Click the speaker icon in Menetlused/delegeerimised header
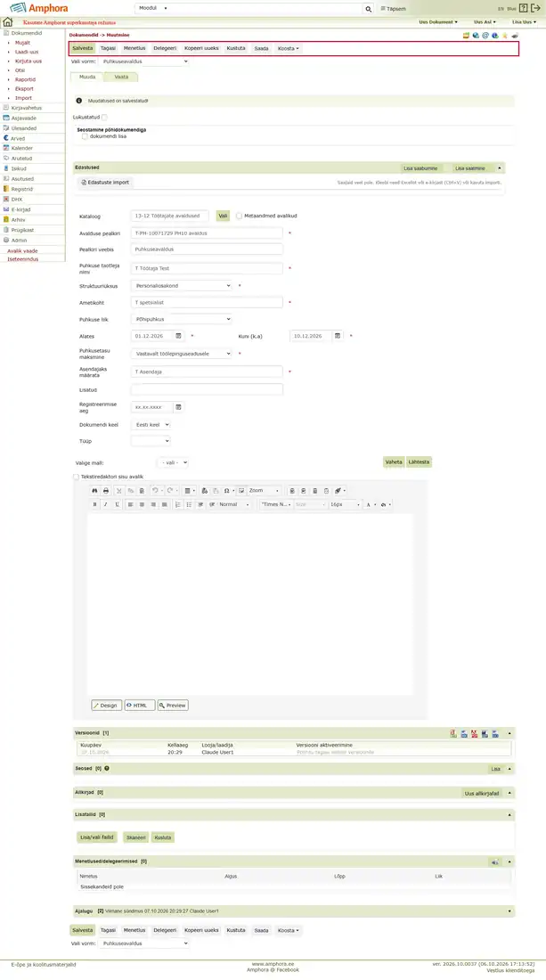Screen dimensions: 546x980 point(494,862)
